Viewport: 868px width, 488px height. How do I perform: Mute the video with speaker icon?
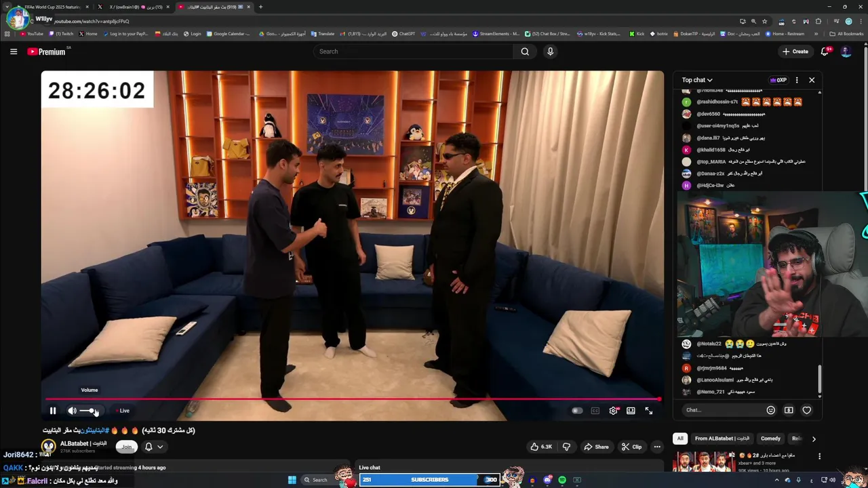pos(72,411)
